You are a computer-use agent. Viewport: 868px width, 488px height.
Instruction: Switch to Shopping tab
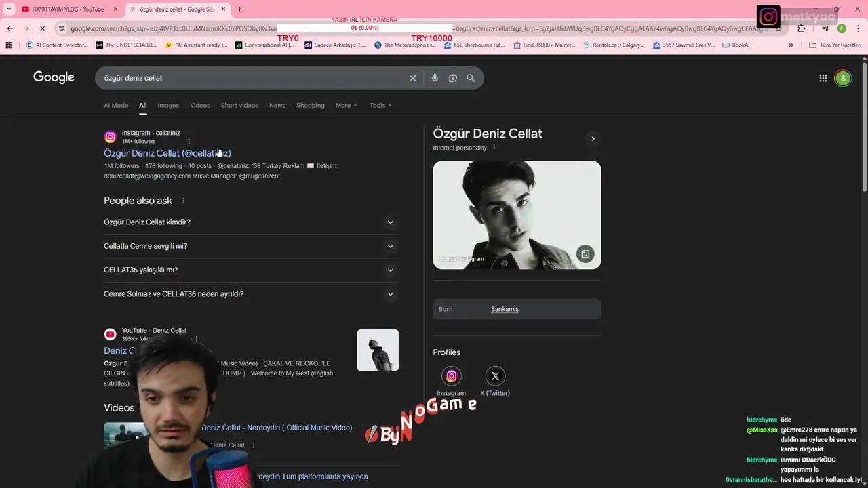[x=311, y=106]
